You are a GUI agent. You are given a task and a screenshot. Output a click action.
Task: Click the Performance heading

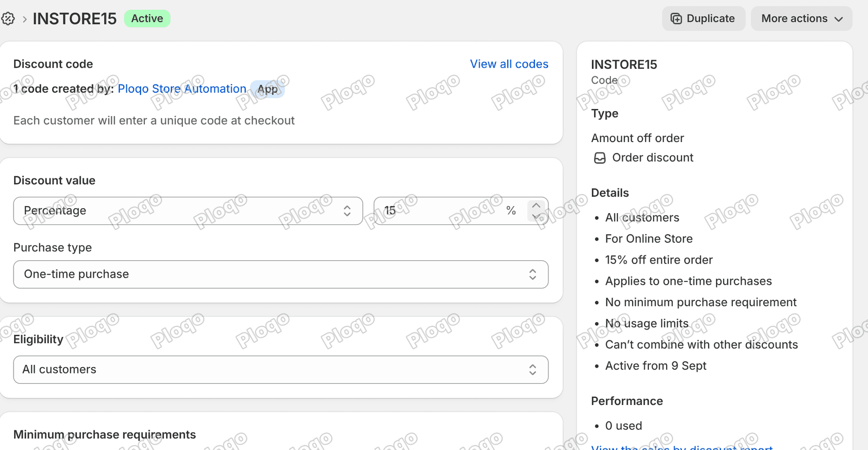tap(627, 401)
